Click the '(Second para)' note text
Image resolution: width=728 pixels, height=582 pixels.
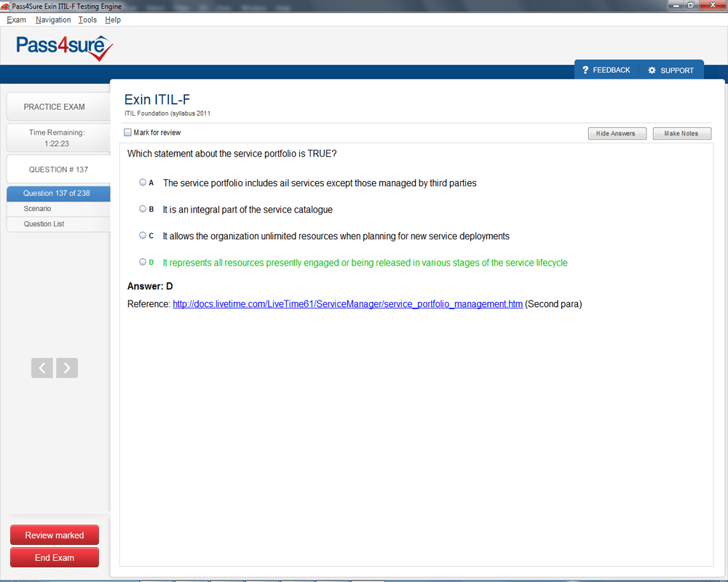coord(553,304)
